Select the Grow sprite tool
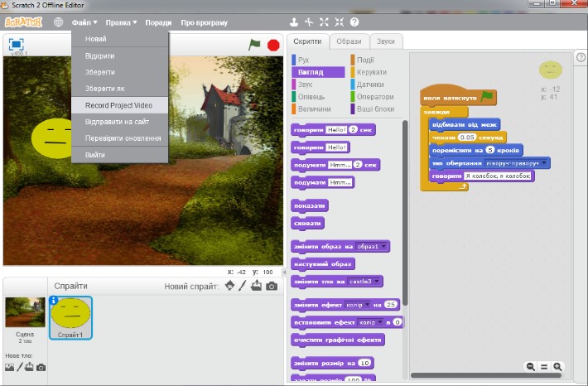 tap(324, 22)
